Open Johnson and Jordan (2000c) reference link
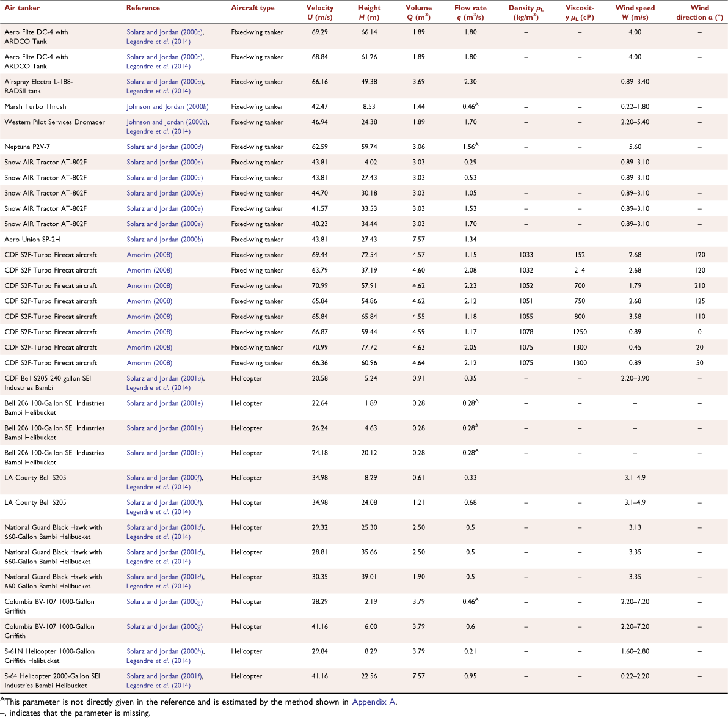The height and width of the screenshot is (718, 728). point(167,122)
